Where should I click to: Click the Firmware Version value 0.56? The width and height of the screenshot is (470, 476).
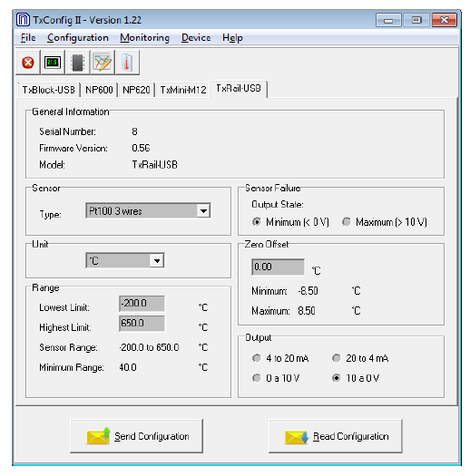coord(141,148)
